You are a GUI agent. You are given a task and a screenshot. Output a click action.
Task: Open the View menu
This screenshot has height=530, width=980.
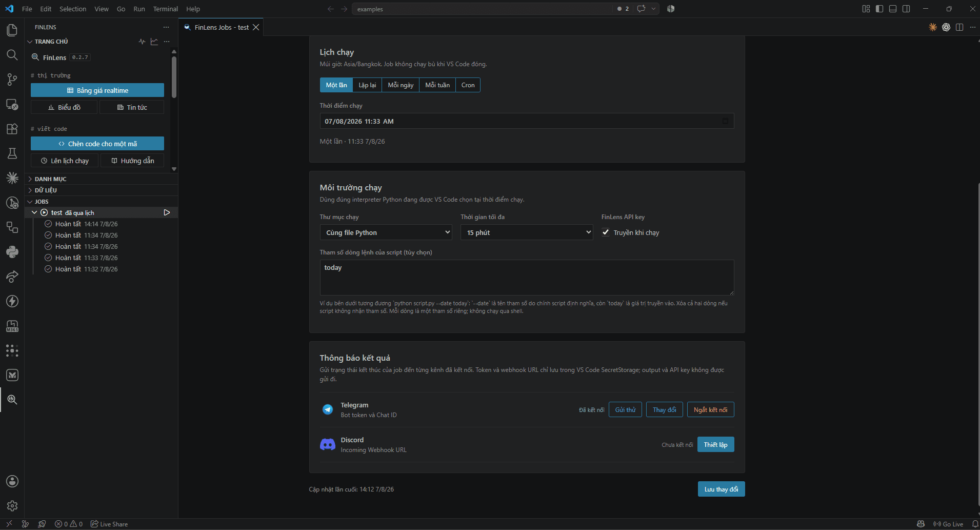point(102,9)
